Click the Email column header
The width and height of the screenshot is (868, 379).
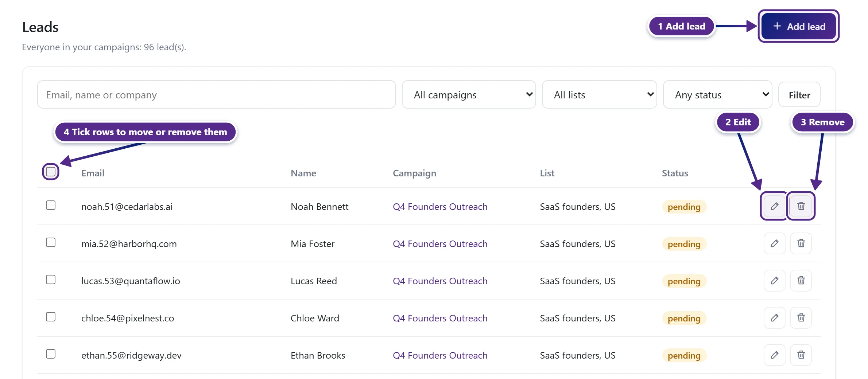tap(93, 173)
